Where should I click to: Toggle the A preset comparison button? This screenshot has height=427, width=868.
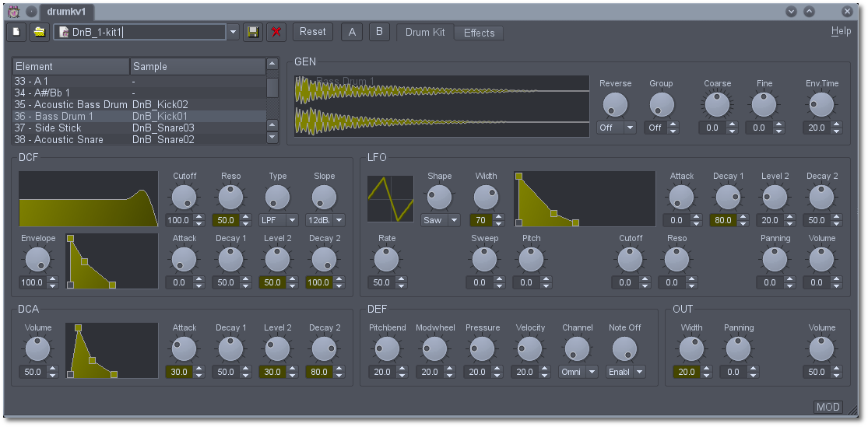coord(352,32)
